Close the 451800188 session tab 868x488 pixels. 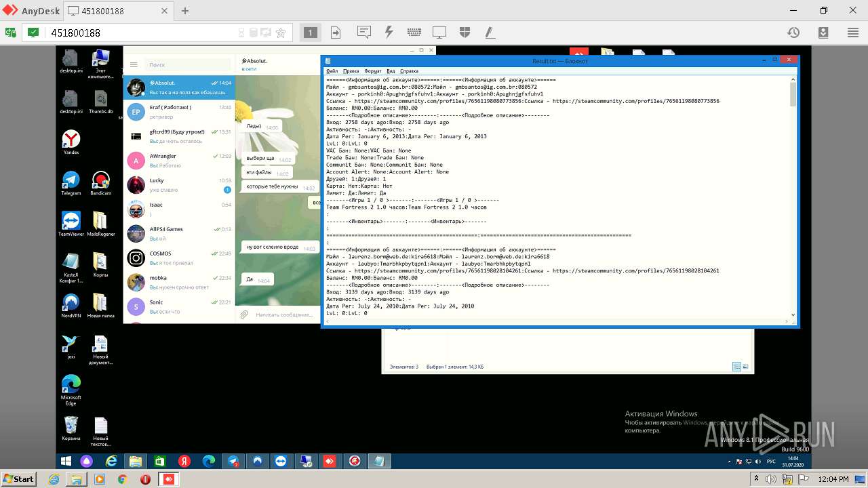click(x=165, y=11)
